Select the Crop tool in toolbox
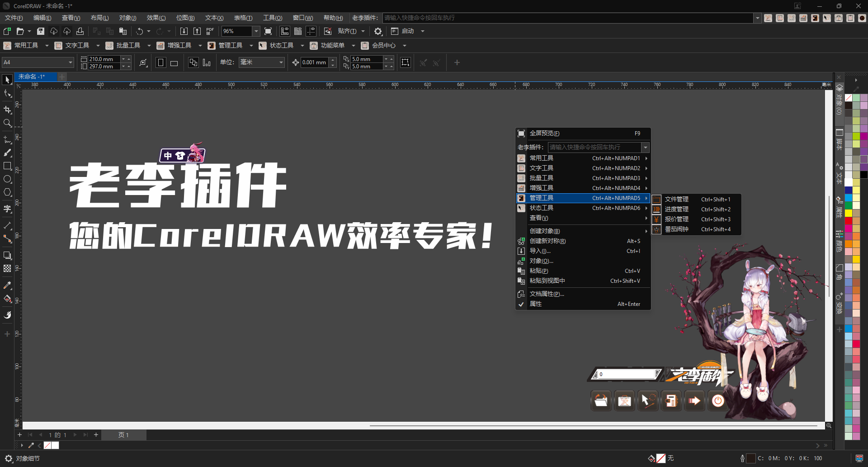The image size is (868, 467). [x=7, y=110]
